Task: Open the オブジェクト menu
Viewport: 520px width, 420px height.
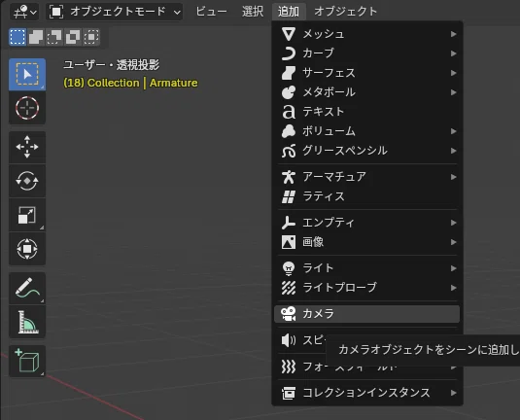Action: [x=346, y=12]
